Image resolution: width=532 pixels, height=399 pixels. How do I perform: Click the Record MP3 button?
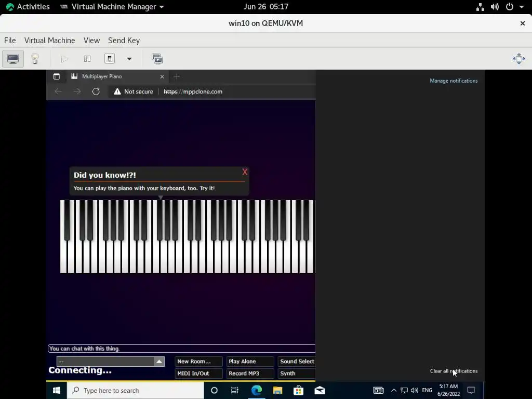pos(250,373)
